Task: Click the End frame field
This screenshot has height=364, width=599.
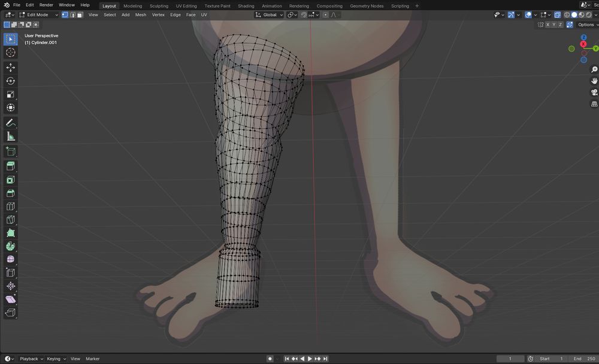Action: [585, 359]
